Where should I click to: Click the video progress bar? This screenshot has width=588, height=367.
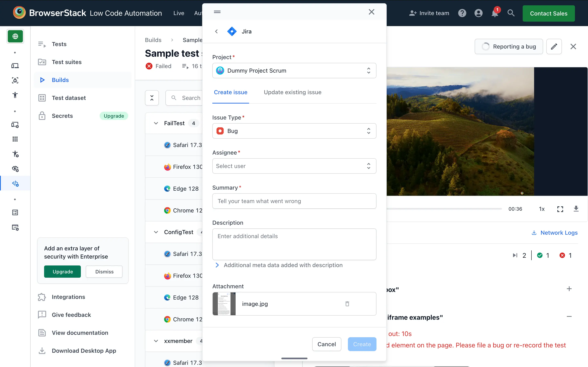coord(445,209)
